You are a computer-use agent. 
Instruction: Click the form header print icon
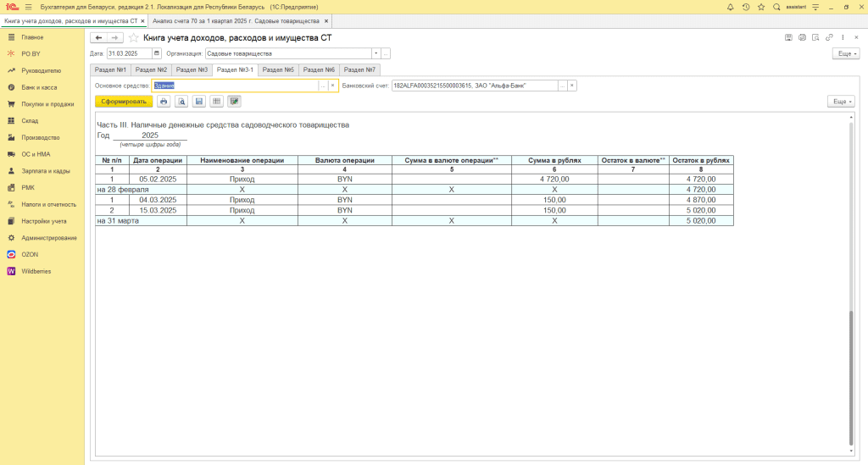802,37
